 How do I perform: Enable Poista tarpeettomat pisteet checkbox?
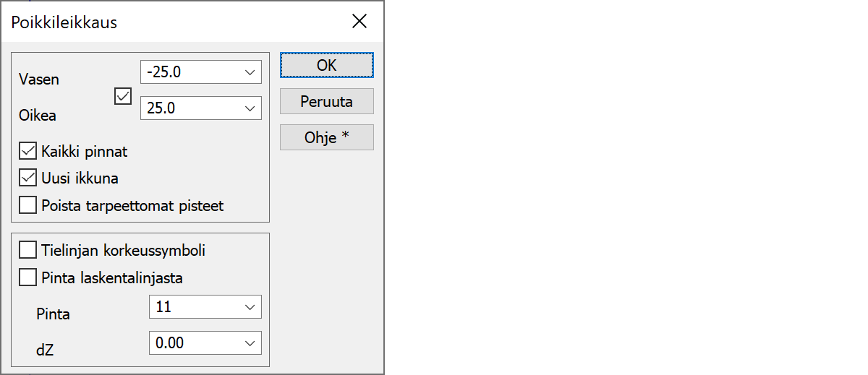tap(28, 205)
